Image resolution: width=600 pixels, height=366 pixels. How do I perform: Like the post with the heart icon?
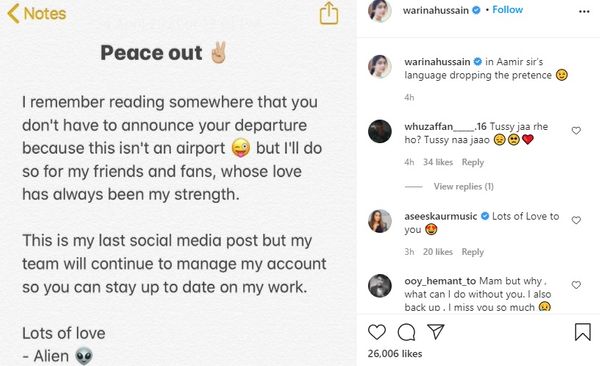click(x=377, y=332)
